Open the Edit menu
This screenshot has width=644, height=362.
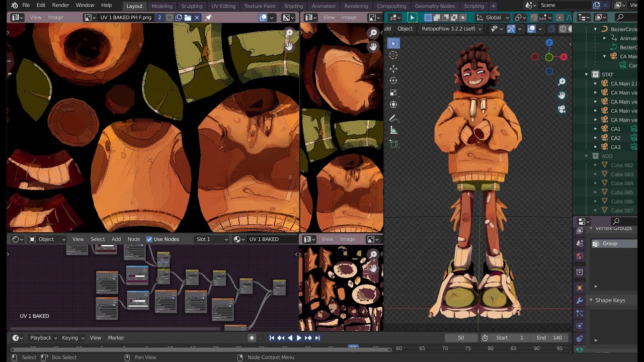(41, 6)
